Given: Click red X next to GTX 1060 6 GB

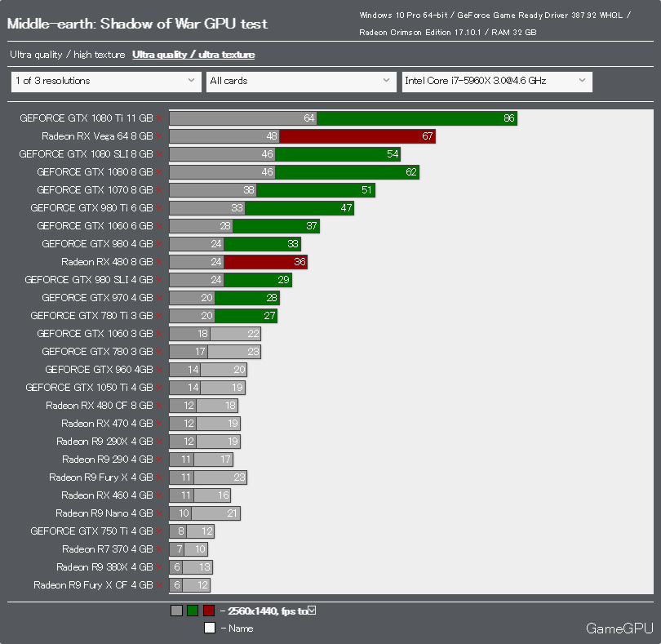Looking at the screenshot, I should click(x=159, y=226).
